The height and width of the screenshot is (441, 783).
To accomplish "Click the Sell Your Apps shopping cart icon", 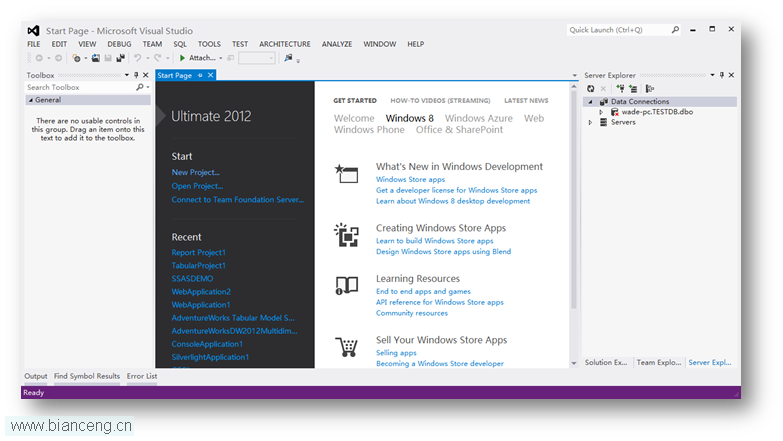I will (x=347, y=347).
